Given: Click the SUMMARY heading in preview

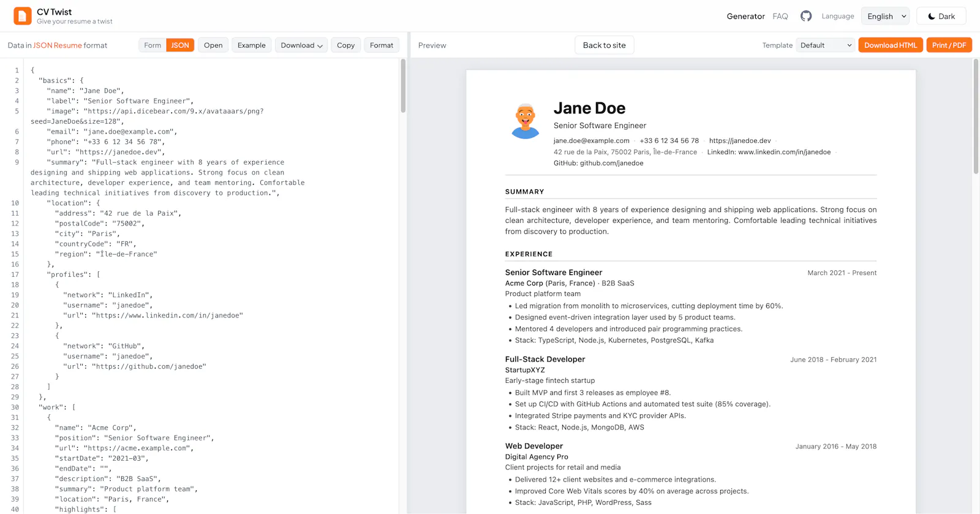Looking at the screenshot, I should (x=524, y=192).
